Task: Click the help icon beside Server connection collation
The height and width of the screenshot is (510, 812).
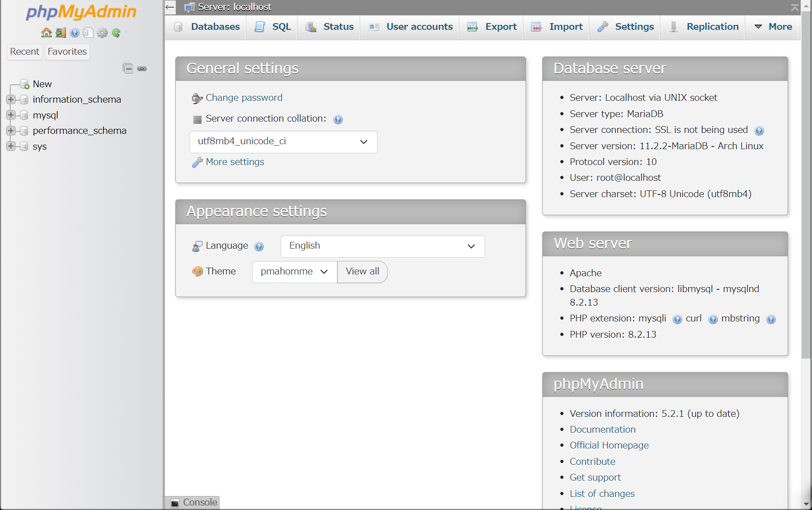Action: [338, 119]
